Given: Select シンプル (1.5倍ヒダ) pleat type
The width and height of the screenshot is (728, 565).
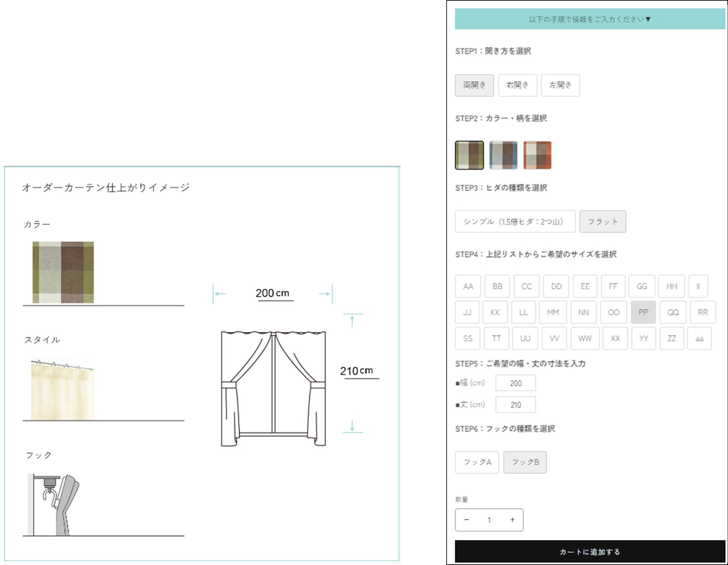Looking at the screenshot, I should coord(515,221).
